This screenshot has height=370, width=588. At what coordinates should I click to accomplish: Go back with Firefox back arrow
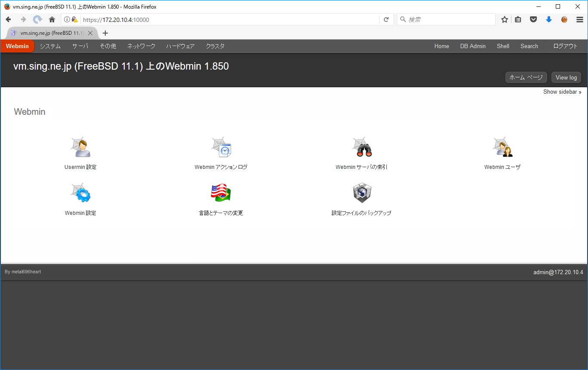pyautogui.click(x=8, y=19)
